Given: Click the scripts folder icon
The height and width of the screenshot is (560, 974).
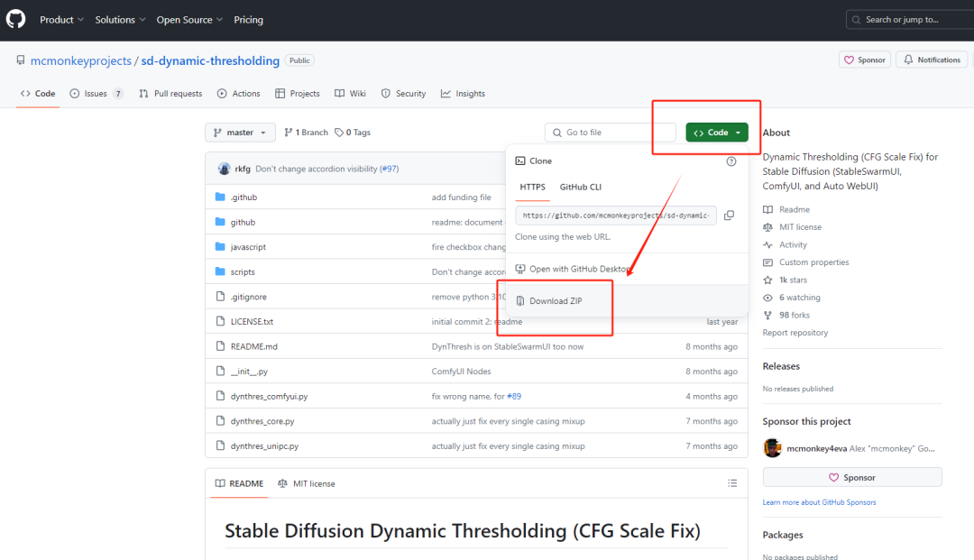Looking at the screenshot, I should 220,271.
